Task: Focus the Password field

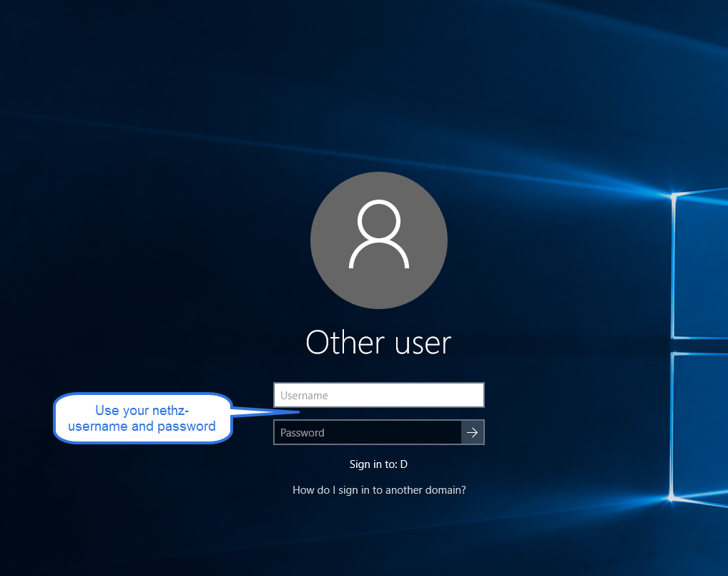Action: (368, 432)
